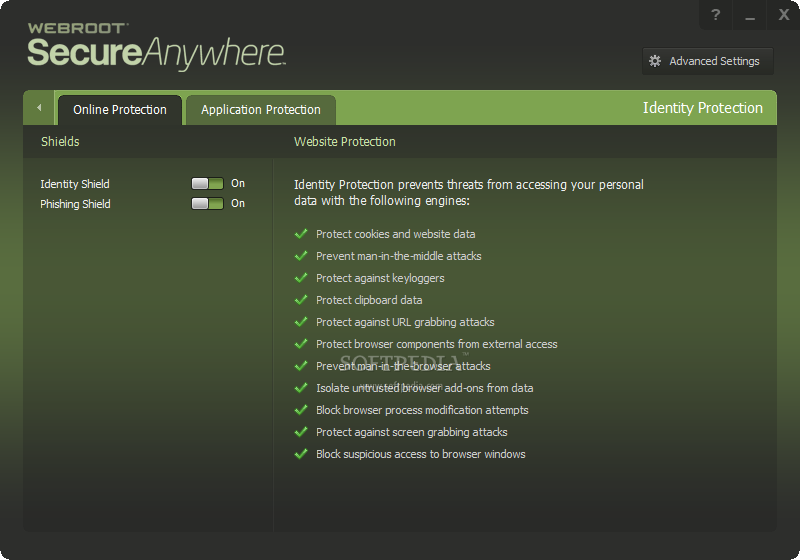Go back using the left arrow button

39,108
